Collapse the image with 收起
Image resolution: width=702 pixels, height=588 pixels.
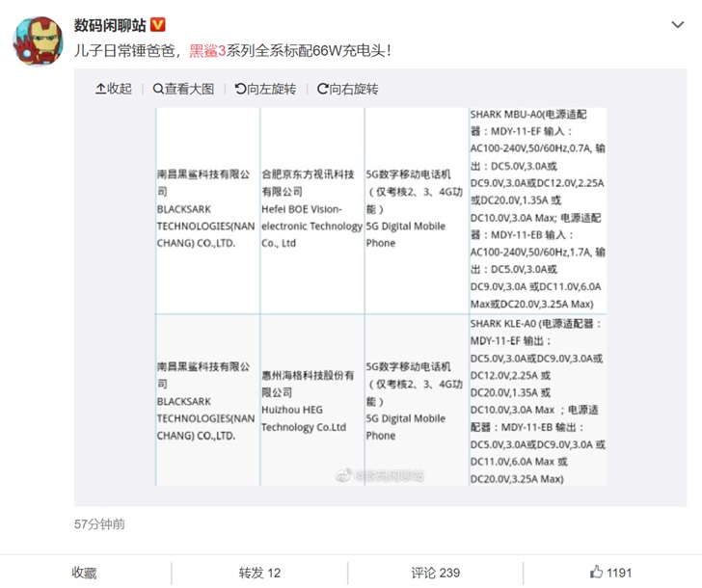tap(114, 89)
